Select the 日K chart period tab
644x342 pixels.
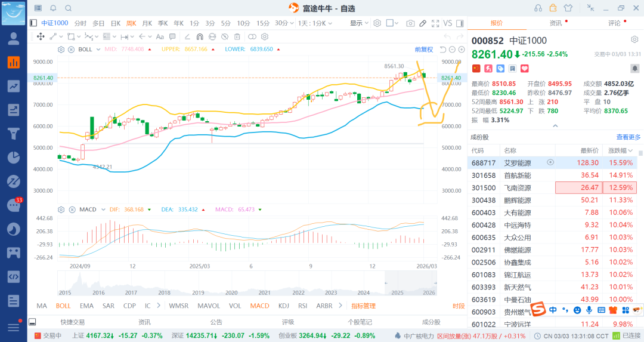tap(114, 23)
